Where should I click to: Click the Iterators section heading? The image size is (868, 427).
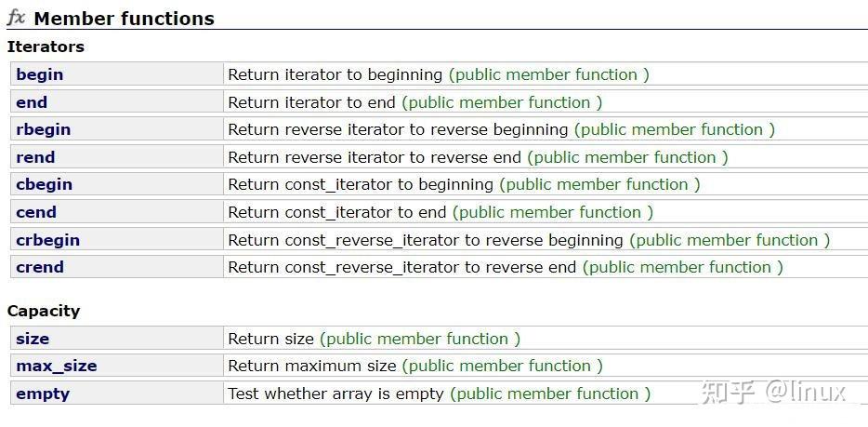pos(46,47)
